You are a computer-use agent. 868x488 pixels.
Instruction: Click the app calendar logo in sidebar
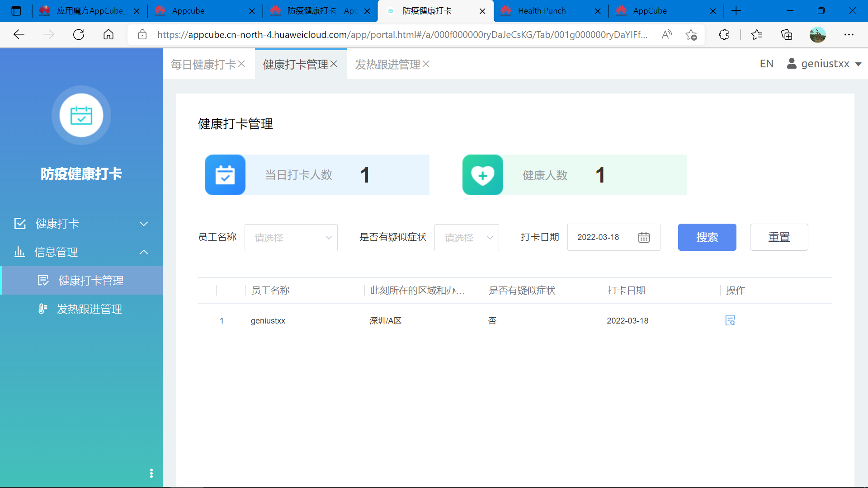click(x=81, y=116)
